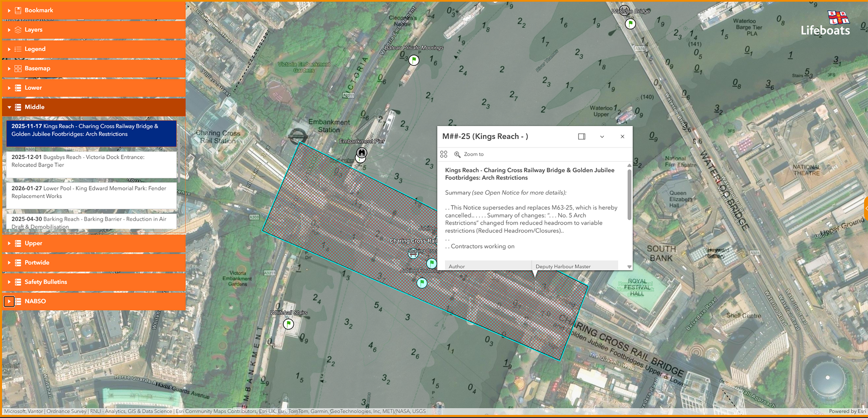Collapse the popup using chevron
This screenshot has height=418, width=868.
click(602, 137)
